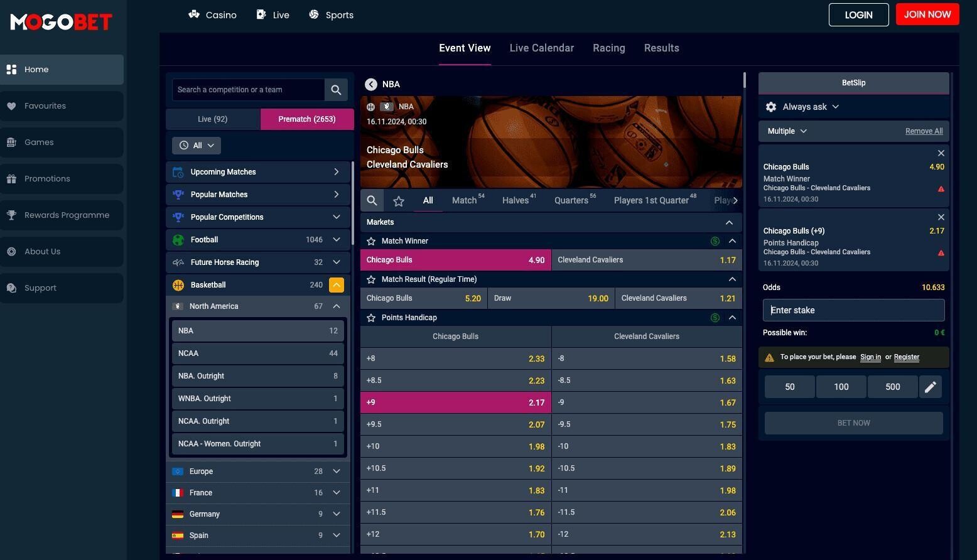Image resolution: width=977 pixels, height=560 pixels.
Task: Favourite the Points Handicap market star
Action: click(x=371, y=318)
